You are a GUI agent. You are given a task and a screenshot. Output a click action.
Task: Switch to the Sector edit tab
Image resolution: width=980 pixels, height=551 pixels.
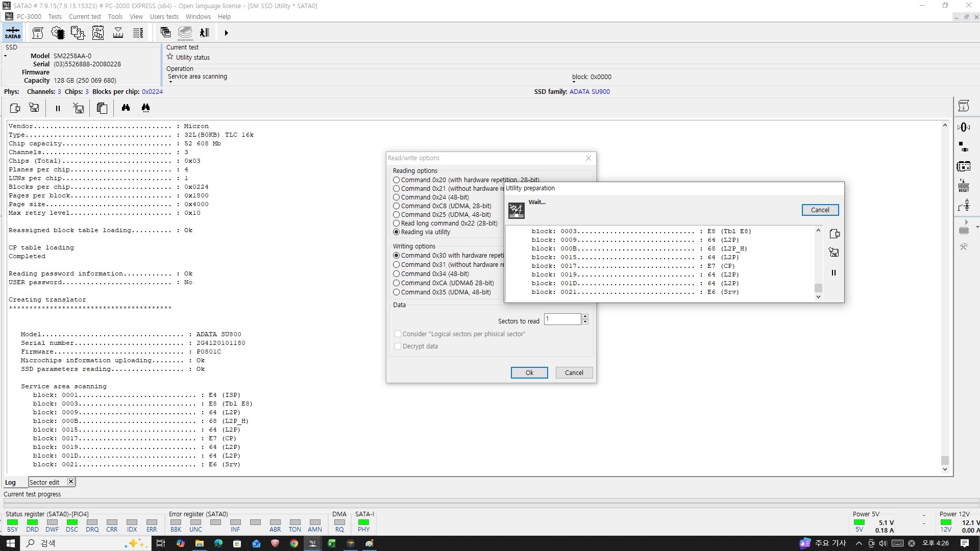tap(44, 482)
